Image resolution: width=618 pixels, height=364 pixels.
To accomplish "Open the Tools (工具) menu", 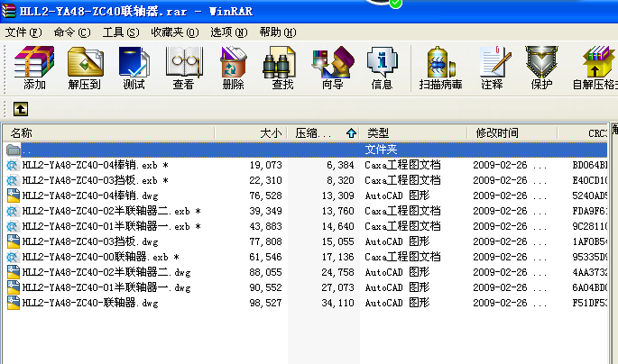I will tap(121, 32).
